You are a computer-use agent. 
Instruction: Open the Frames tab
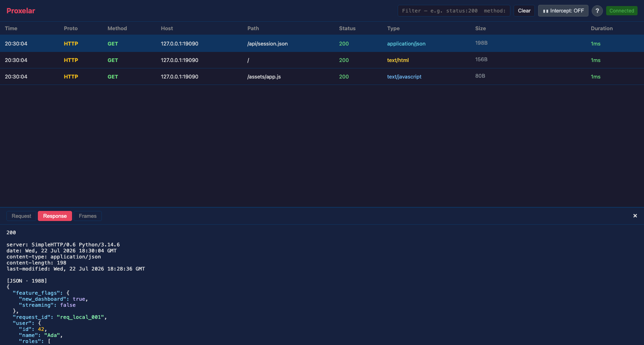[x=88, y=216]
